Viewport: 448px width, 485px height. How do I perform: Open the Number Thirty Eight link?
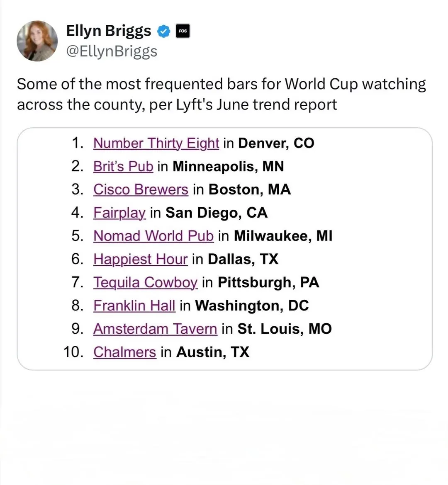[x=156, y=143]
